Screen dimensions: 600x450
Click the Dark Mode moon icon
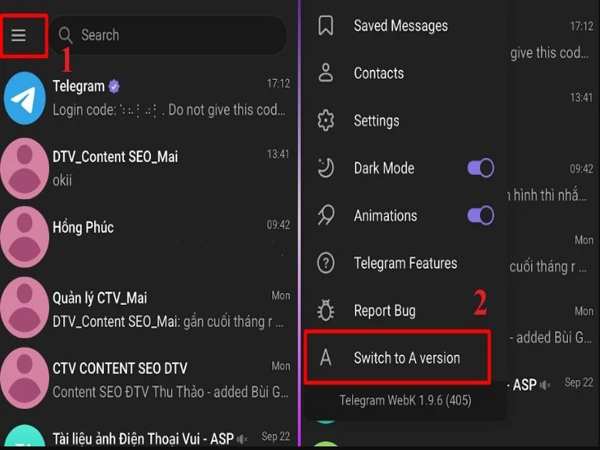[326, 168]
